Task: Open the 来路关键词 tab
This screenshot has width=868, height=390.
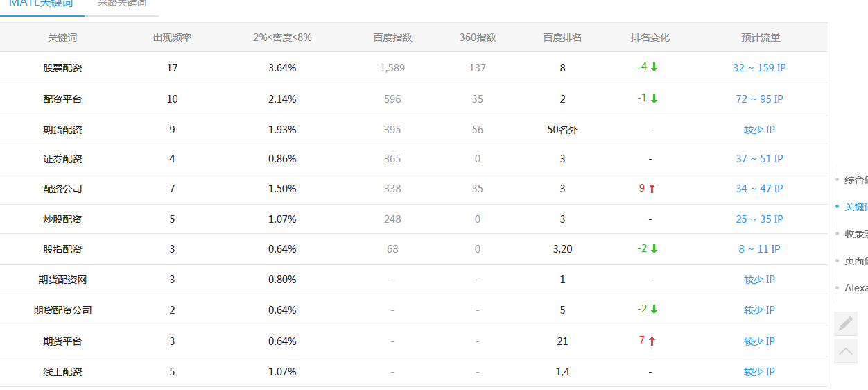Action: pyautogui.click(x=122, y=4)
